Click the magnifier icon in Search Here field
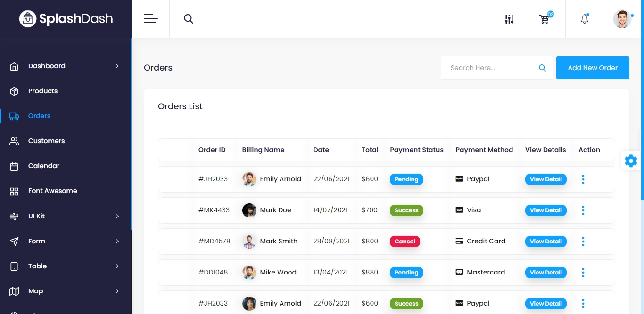This screenshot has height=314, width=644. [x=542, y=68]
